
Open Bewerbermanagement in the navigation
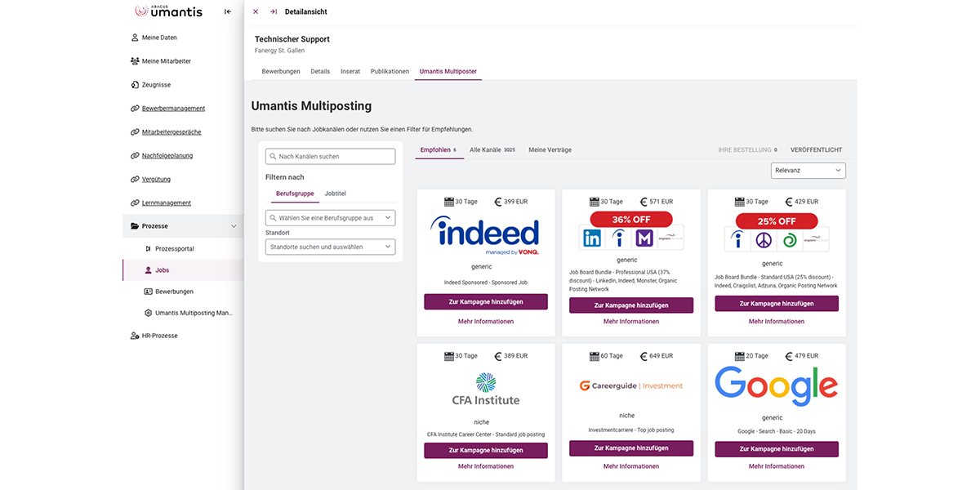coord(173,108)
